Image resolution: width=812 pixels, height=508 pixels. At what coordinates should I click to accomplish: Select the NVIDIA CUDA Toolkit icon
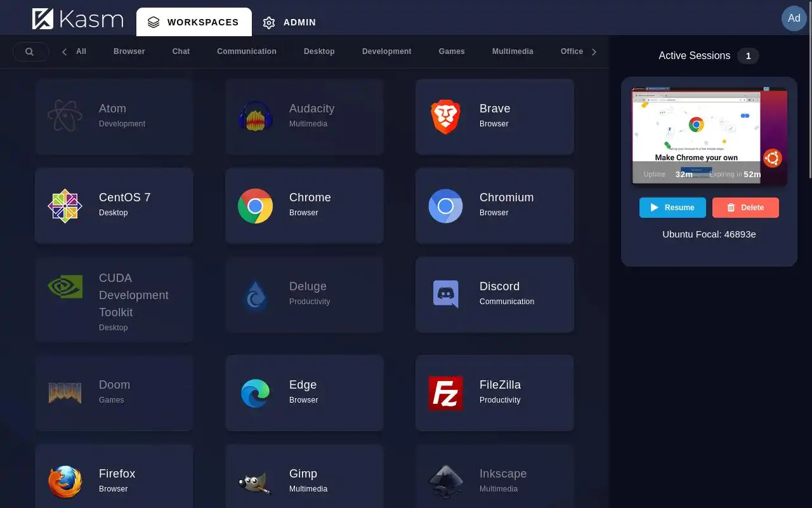coord(65,286)
